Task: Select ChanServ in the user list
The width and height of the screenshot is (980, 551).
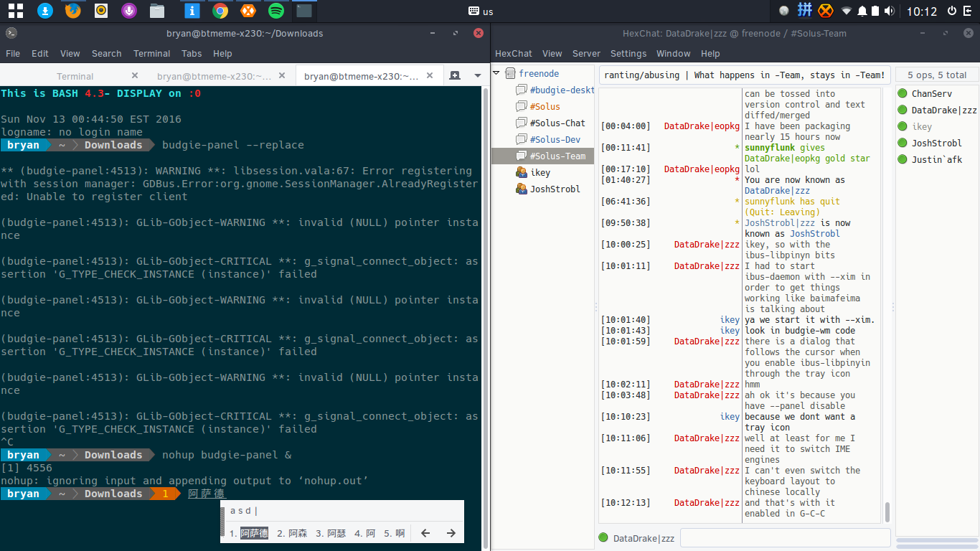Action: [931, 93]
